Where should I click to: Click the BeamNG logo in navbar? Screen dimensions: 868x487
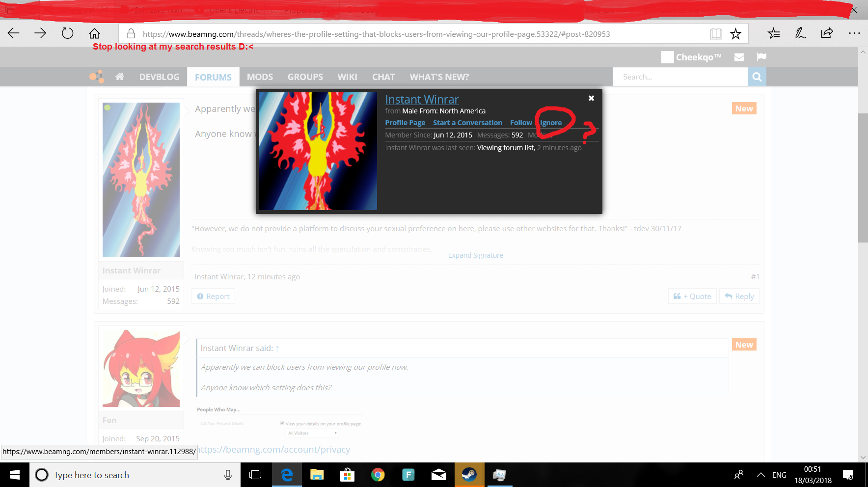click(97, 77)
